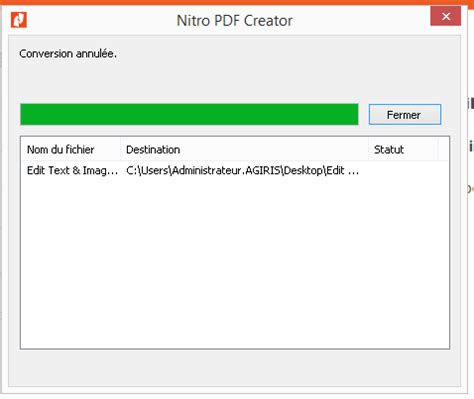Image resolution: width=474 pixels, height=399 pixels.
Task: Click the Fermer button
Action: point(405,115)
